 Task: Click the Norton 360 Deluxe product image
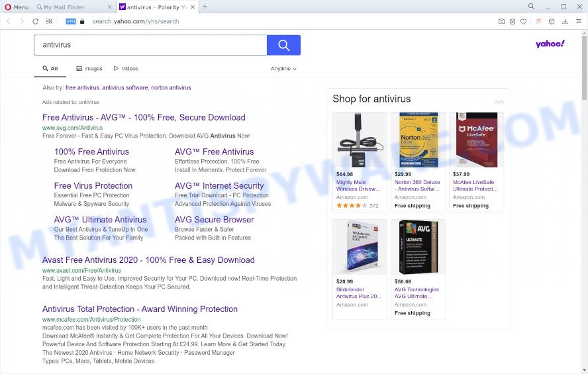tap(418, 140)
